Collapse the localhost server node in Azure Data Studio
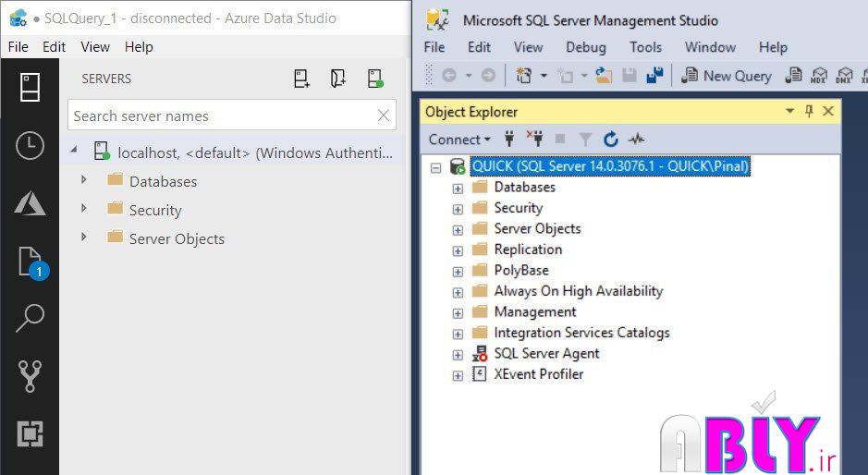The height and width of the screenshot is (475, 868). (x=74, y=150)
